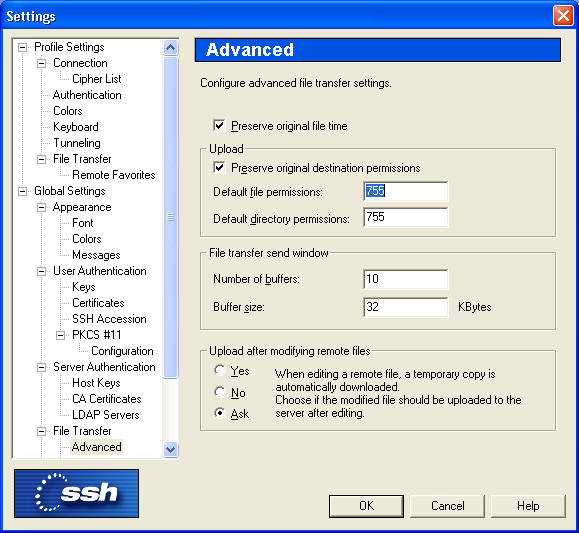Select the Ask upload radio button
579x533 pixels.
(x=220, y=413)
